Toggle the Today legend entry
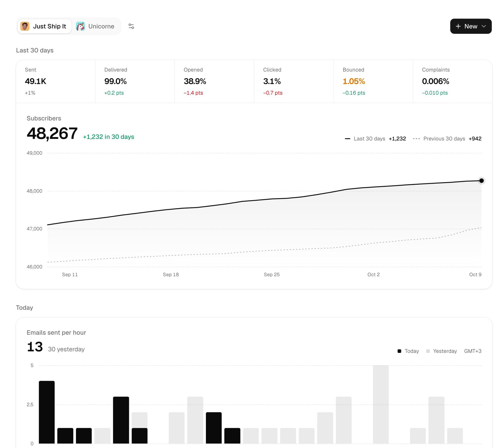The height and width of the screenshot is (448, 502). [x=408, y=351]
